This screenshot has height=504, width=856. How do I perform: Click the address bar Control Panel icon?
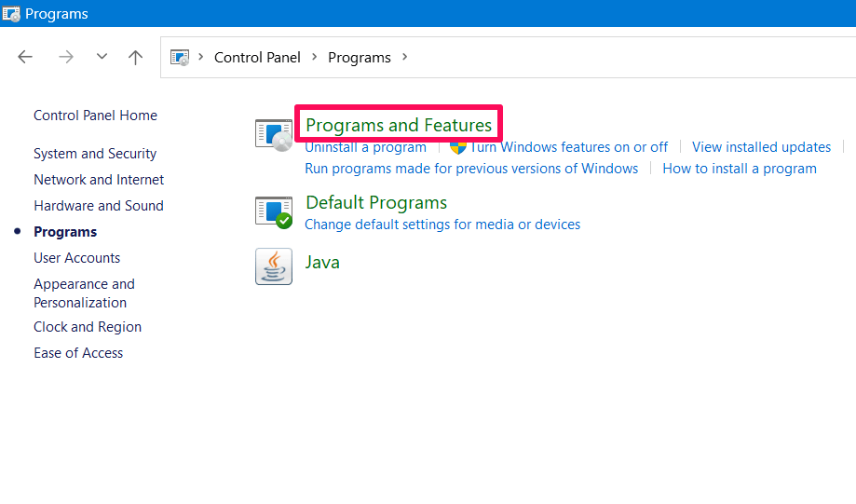coord(180,58)
